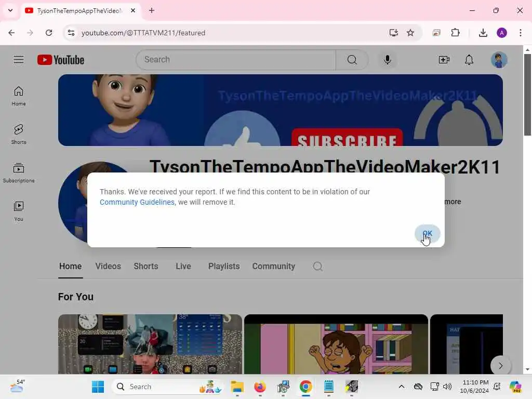Open the media control icon in Chrome's toolbar
The width and height of the screenshot is (532, 399).
point(436,33)
